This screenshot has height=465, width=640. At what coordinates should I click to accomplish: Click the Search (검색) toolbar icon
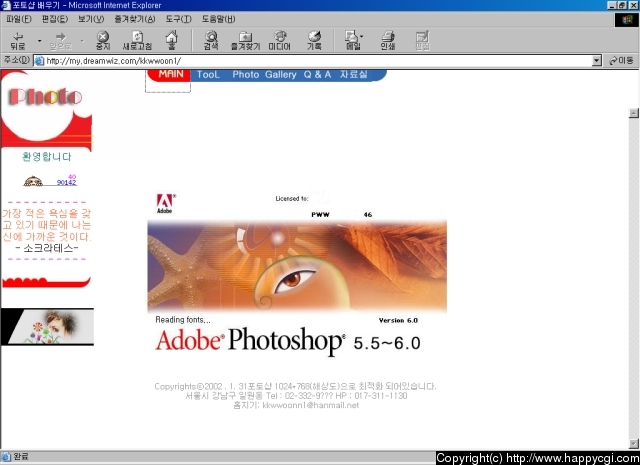(x=211, y=40)
